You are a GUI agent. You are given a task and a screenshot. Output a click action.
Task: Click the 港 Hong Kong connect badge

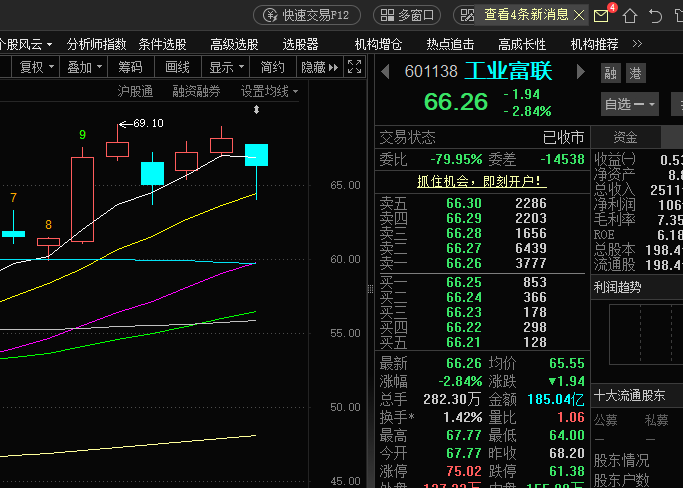tap(636, 73)
